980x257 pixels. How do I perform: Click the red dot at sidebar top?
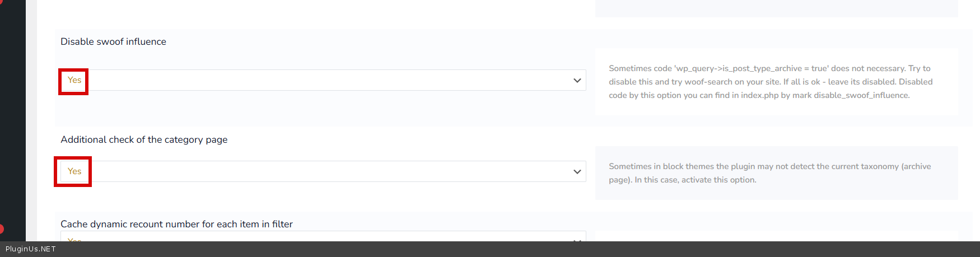(x=1, y=2)
